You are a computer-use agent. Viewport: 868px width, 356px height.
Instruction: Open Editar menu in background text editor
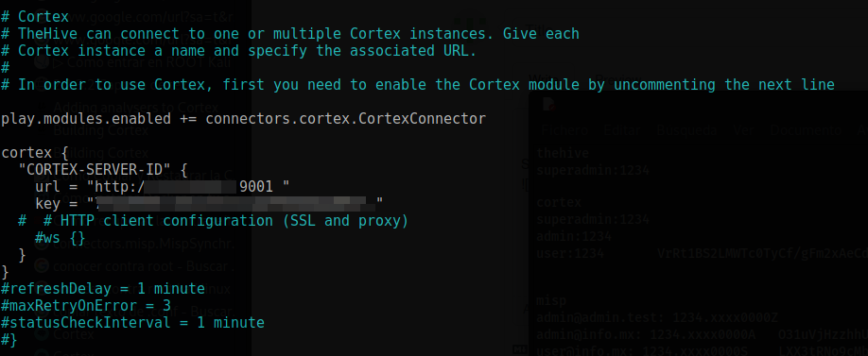[x=622, y=131]
